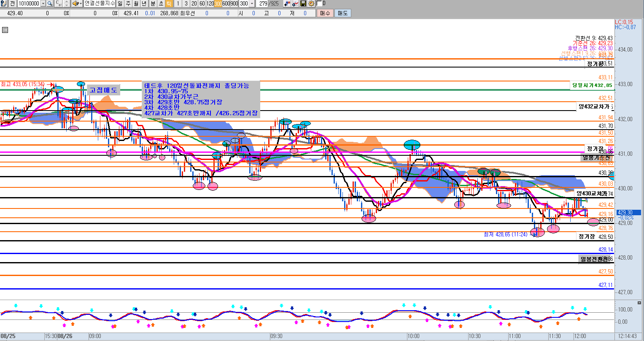The image size is (644, 341).
Task: Expand the speaker icon dropdown arrow
Action: click(x=81, y=3)
